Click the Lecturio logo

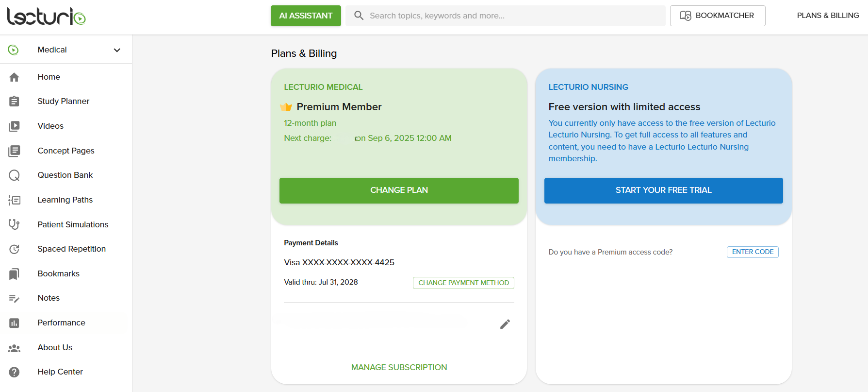coord(46,16)
